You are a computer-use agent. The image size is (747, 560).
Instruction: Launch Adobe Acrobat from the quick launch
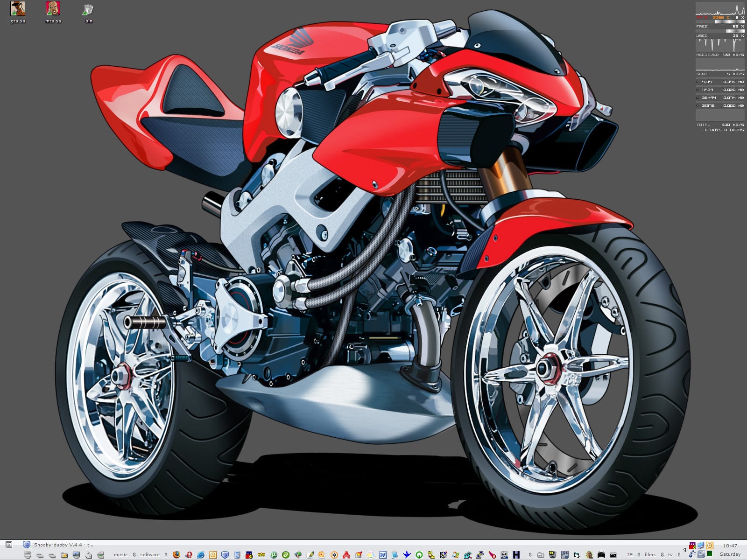click(346, 555)
